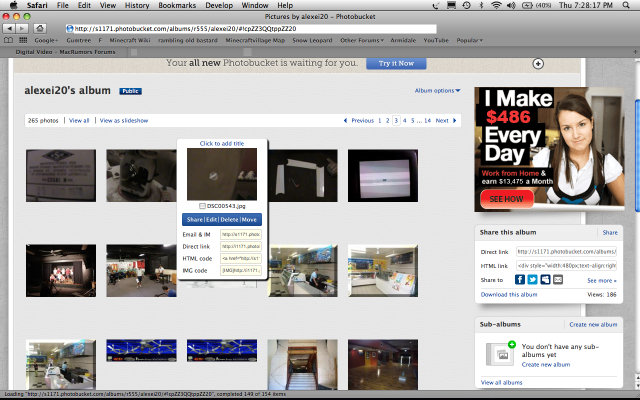This screenshot has height=400, width=640.
Task: Switch to Digital Video MacRumors tab
Action: [65, 52]
